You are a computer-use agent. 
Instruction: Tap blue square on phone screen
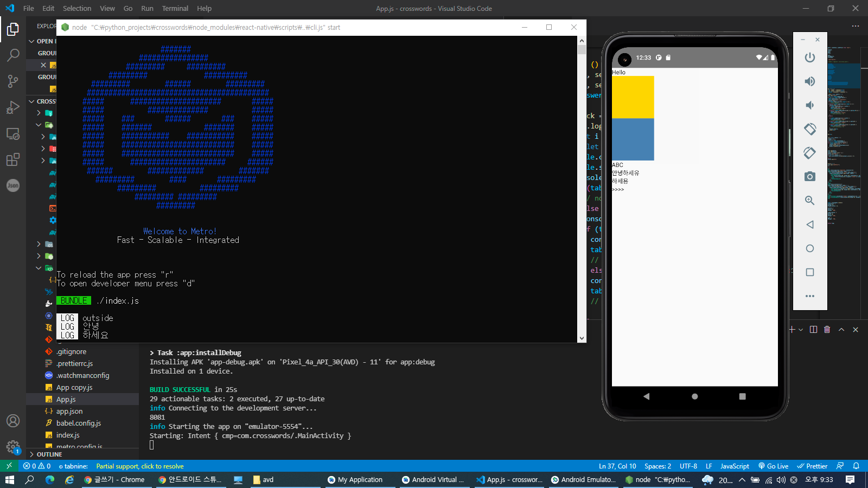[x=633, y=139]
